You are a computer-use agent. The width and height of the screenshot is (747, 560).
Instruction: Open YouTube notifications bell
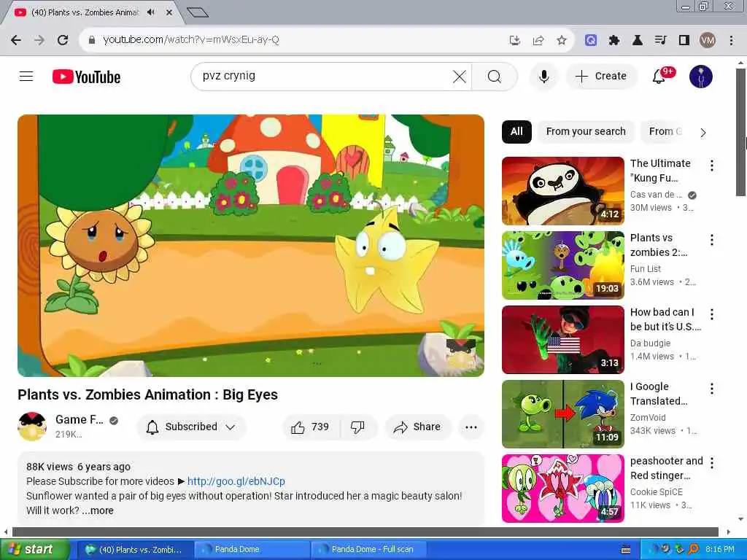tap(659, 76)
